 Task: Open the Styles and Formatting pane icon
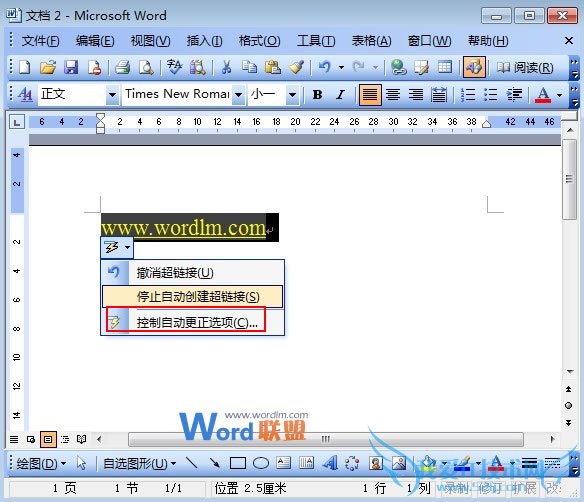(x=25, y=94)
